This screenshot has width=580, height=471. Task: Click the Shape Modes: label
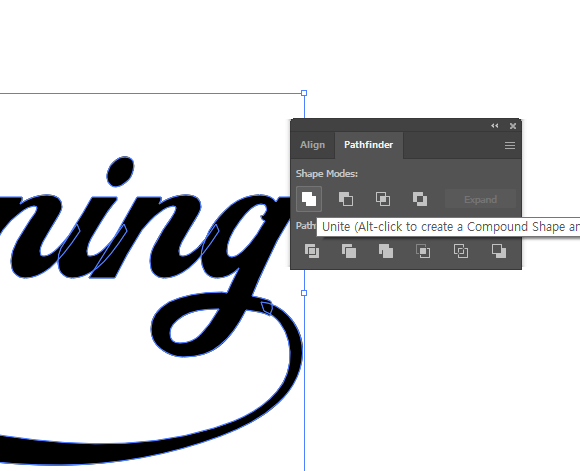(x=327, y=174)
